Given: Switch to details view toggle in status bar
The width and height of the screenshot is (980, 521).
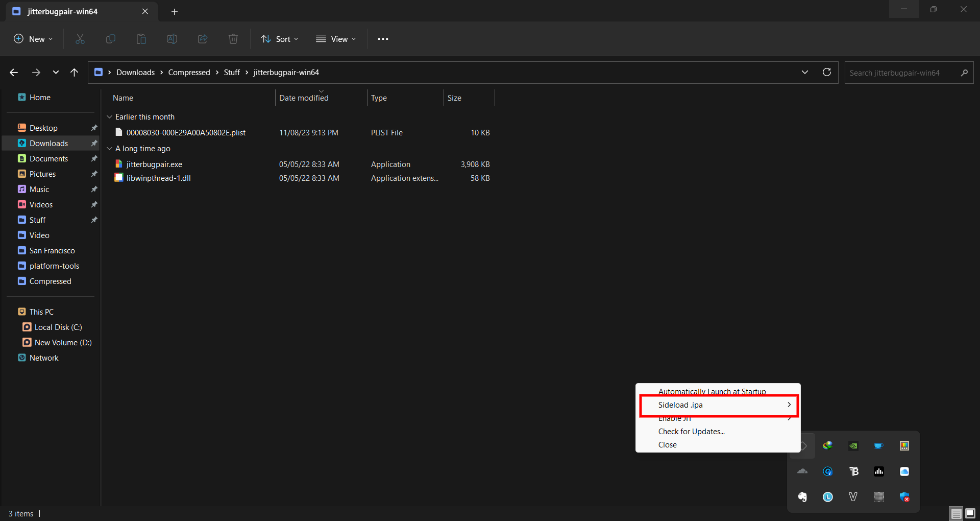Looking at the screenshot, I should pos(956,513).
